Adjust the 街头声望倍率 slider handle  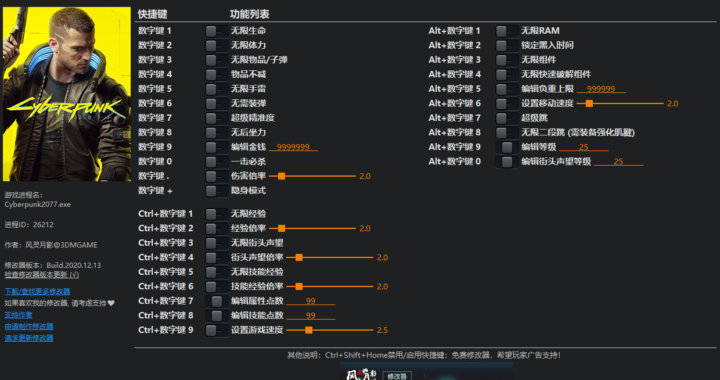point(299,257)
